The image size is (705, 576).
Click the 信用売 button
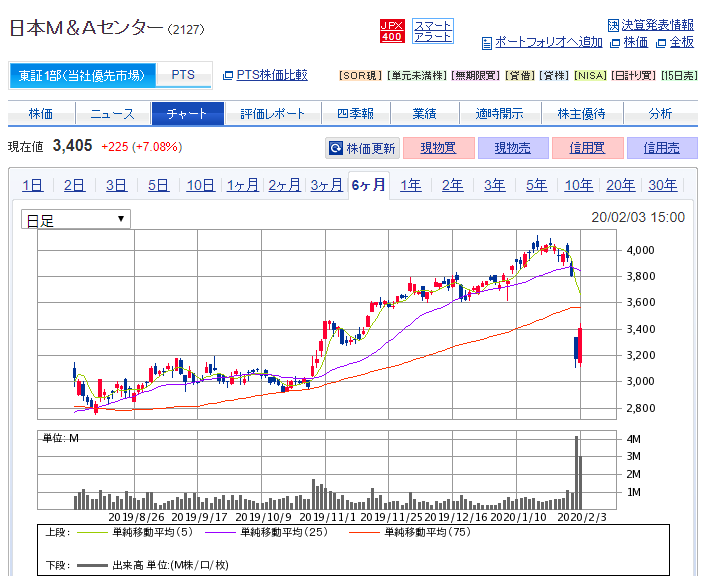(662, 148)
